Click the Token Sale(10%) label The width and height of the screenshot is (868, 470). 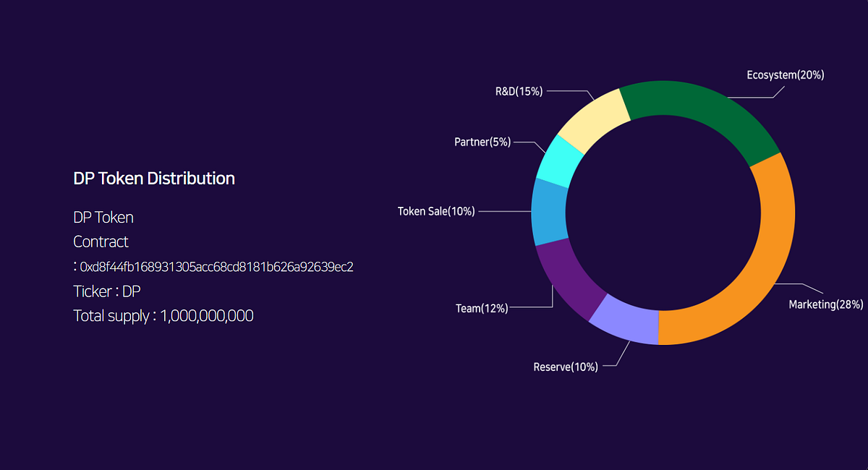[436, 211]
